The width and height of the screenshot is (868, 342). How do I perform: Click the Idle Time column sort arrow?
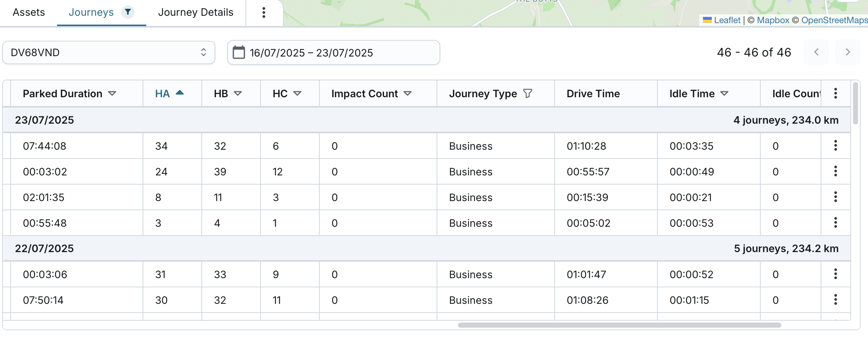[724, 94]
